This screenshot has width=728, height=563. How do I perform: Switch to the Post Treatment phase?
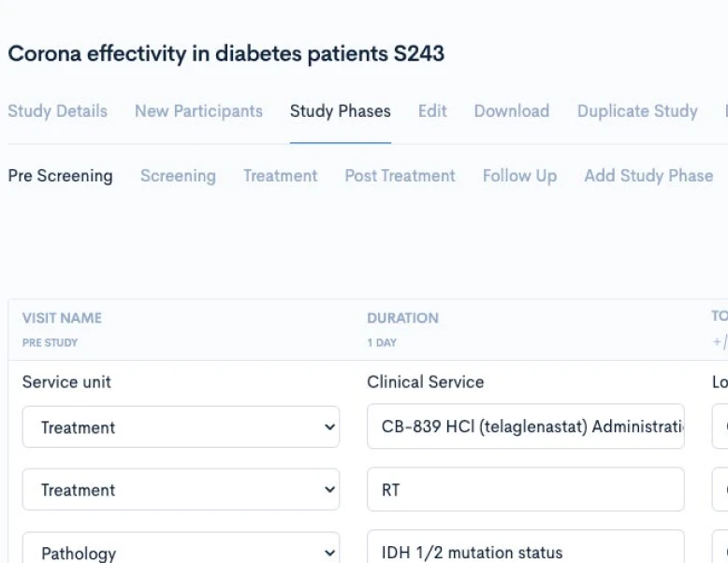tap(400, 176)
